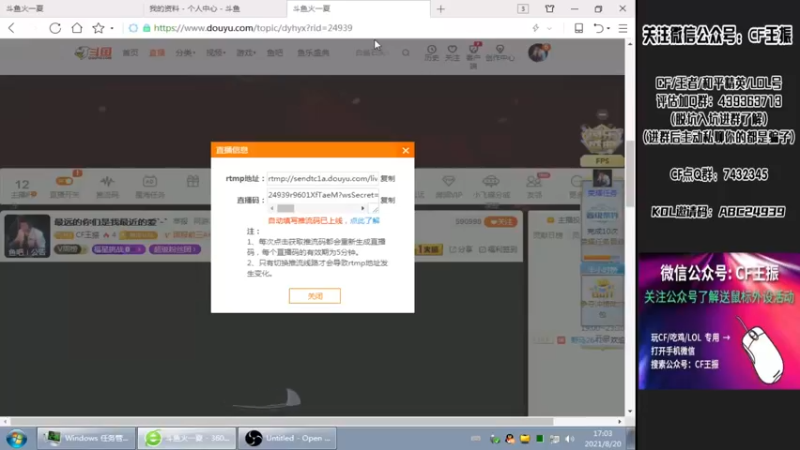The height and width of the screenshot is (450, 800).
Task: Select the active third 斗鱼火一夏 tab
Action: [358, 9]
